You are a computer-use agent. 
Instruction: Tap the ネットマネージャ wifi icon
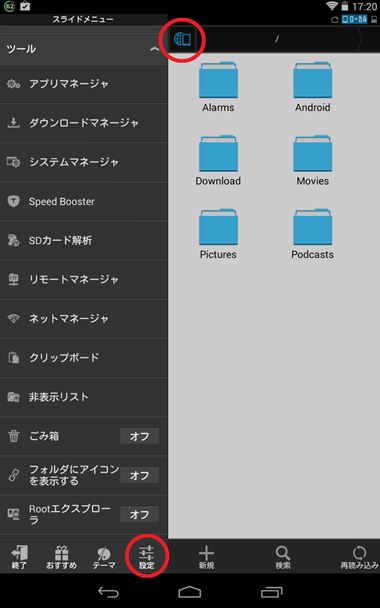(14, 319)
